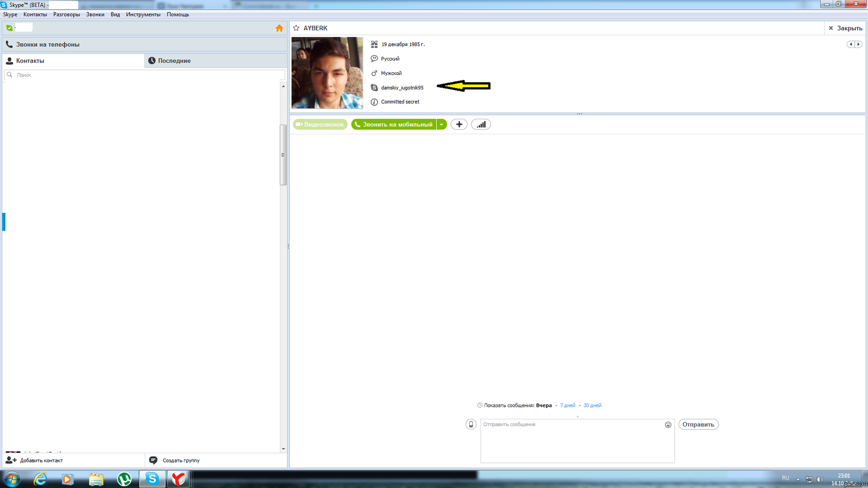Click the add participants plus button
This screenshot has width=868, height=488.
point(459,124)
